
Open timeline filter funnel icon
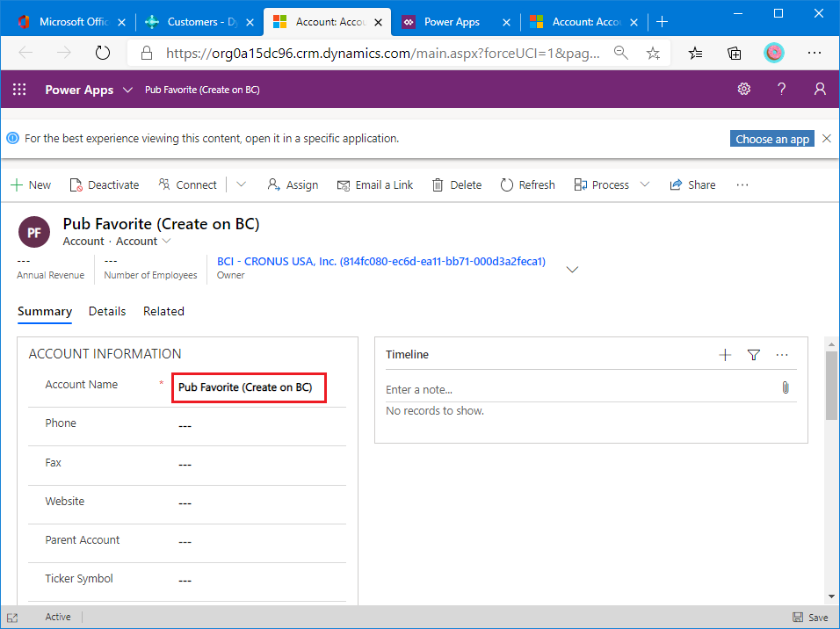point(753,355)
